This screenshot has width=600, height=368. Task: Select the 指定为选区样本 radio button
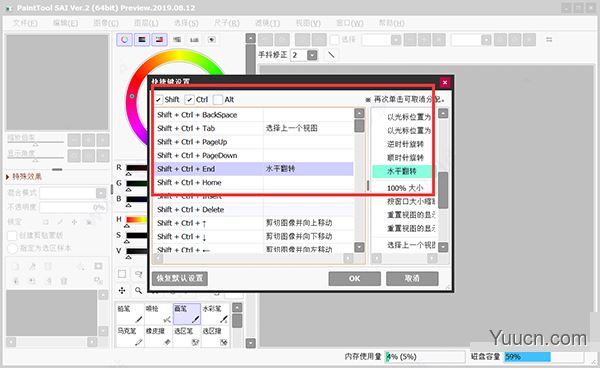(12, 248)
